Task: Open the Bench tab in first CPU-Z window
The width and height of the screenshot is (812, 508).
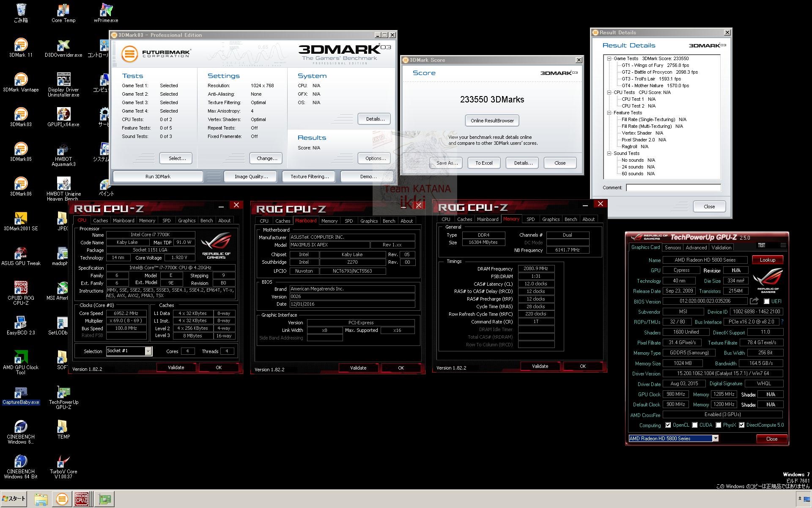Action: point(206,221)
